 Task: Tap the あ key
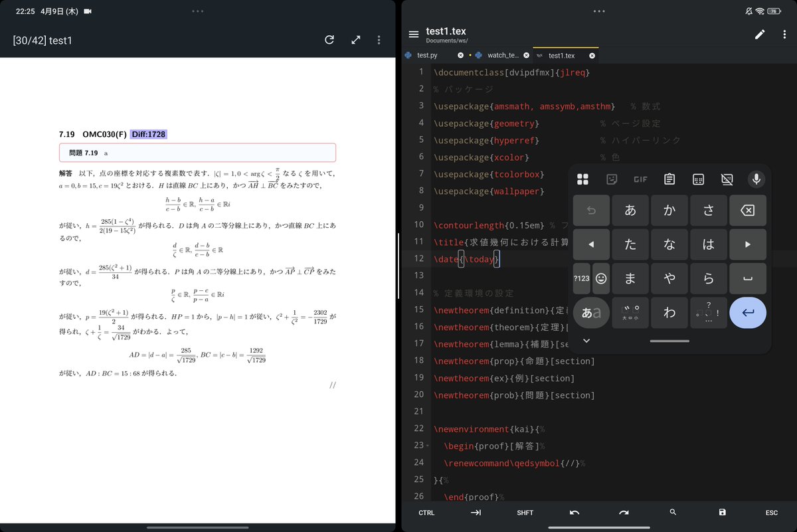[630, 210]
